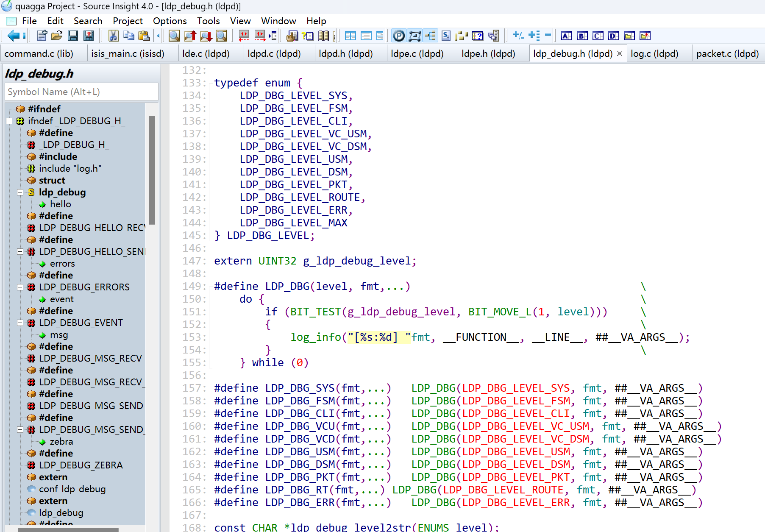Open the Project menu
The width and height of the screenshot is (765, 532).
pyautogui.click(x=128, y=21)
